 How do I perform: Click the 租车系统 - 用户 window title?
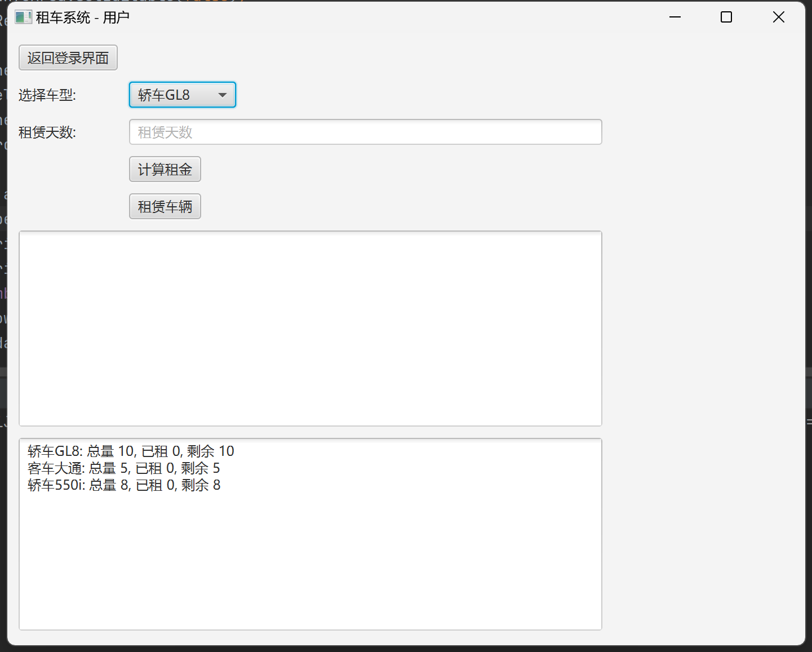[x=83, y=17]
